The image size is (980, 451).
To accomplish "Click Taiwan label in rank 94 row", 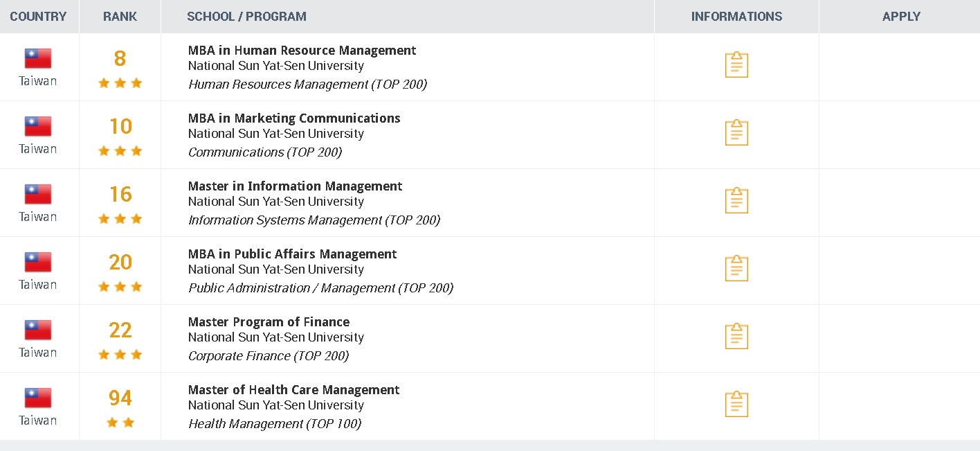I will click(x=38, y=421).
